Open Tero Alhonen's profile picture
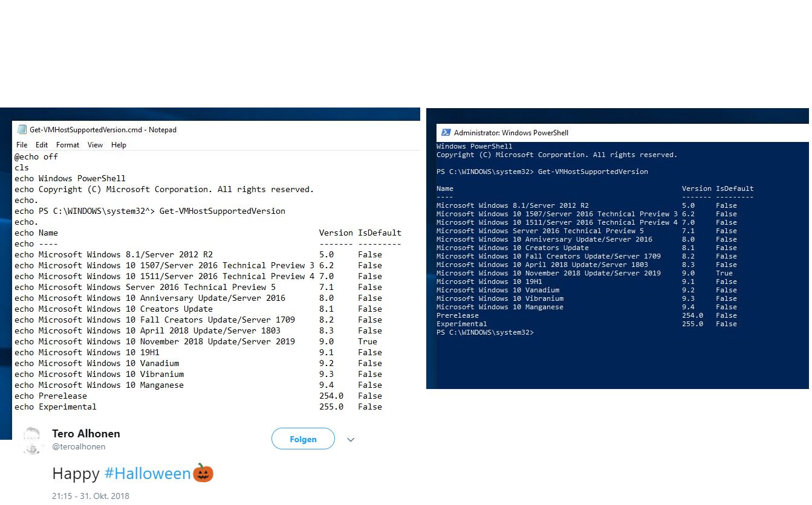Screen dimensions: 812x505 32,440
